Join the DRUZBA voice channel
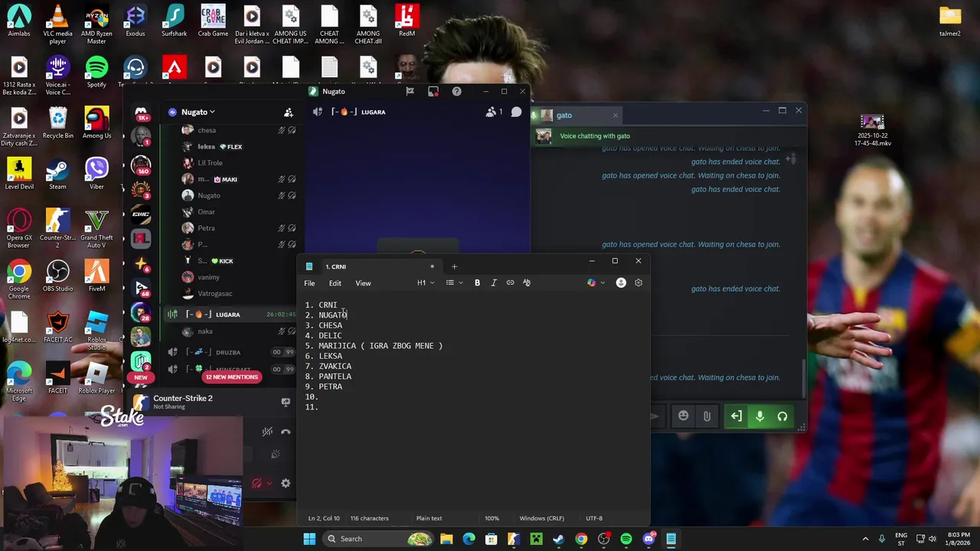980x551 pixels. point(227,352)
